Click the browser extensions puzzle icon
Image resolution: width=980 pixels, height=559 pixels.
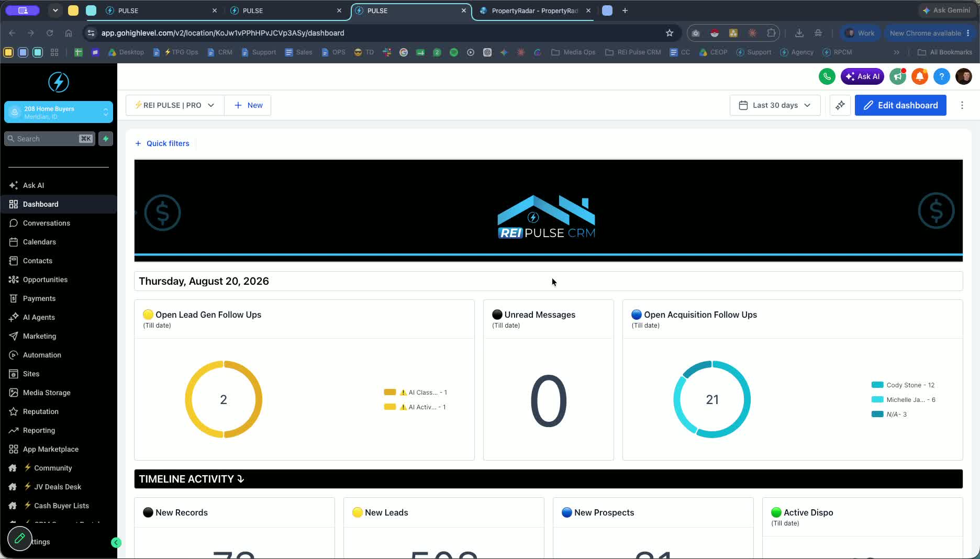(x=771, y=33)
